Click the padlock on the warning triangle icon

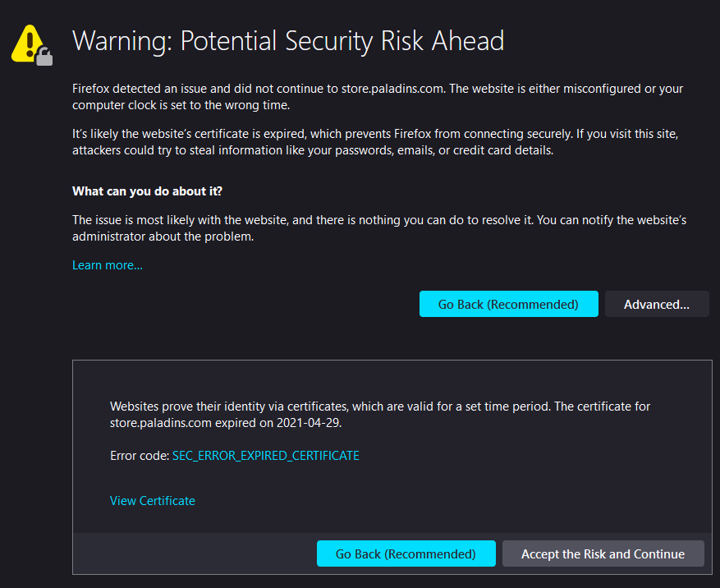coord(44,56)
